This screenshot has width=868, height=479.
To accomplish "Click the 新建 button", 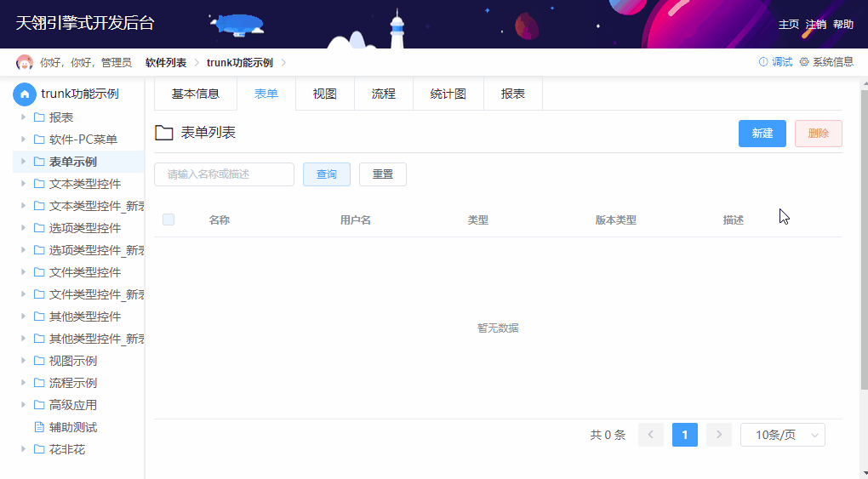I will pos(762,134).
